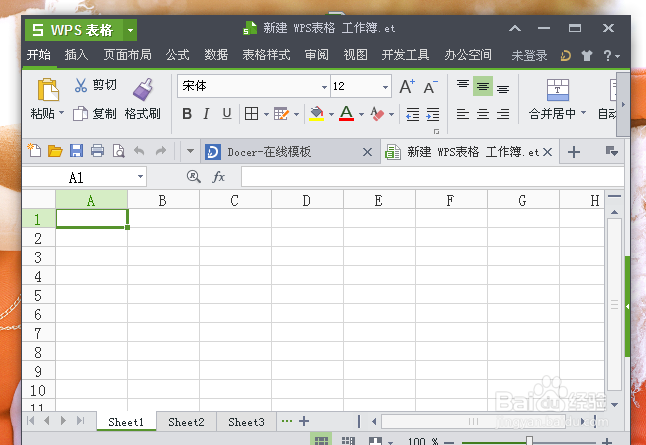
Task: Open the WPS 表格 application menu arrow
Action: (130, 30)
